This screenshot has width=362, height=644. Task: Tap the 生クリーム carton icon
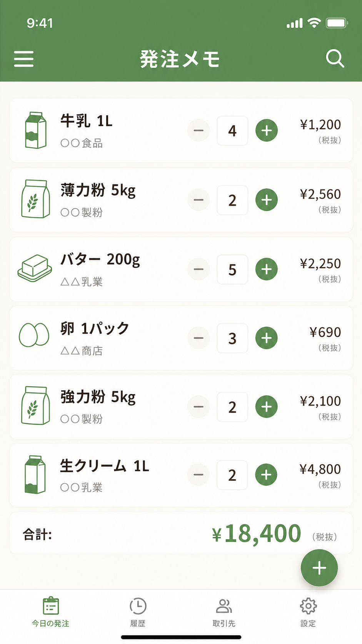coord(35,475)
